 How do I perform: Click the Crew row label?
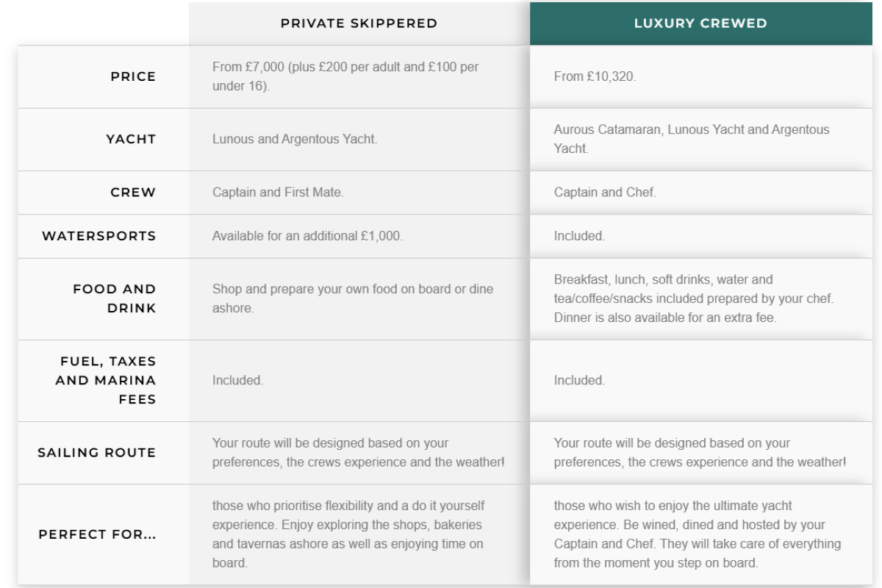tap(133, 193)
